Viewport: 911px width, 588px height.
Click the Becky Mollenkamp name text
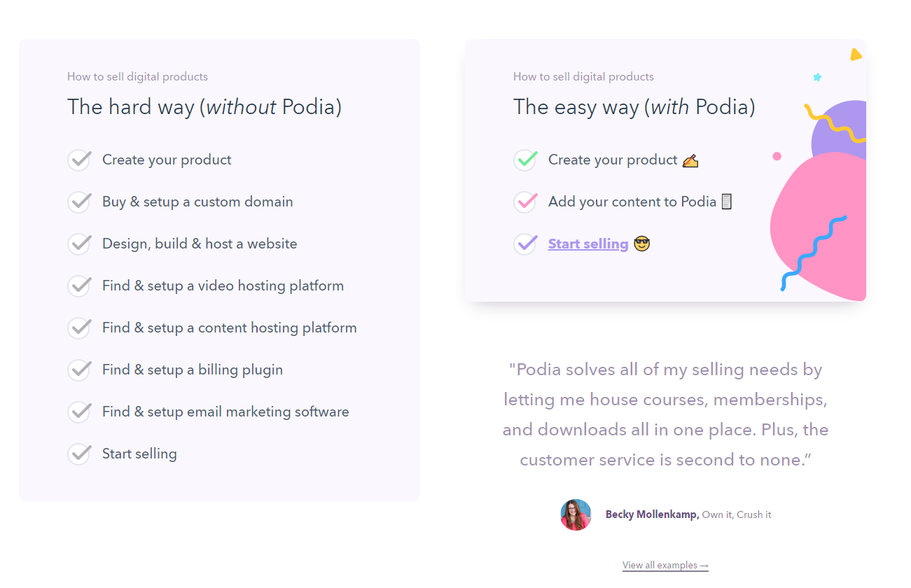[652, 514]
